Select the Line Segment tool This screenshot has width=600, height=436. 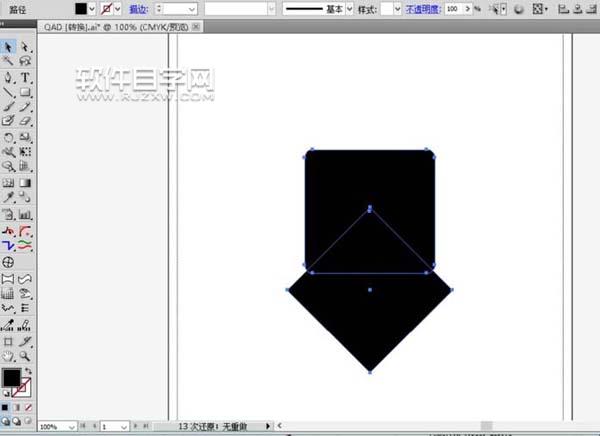click(8, 92)
